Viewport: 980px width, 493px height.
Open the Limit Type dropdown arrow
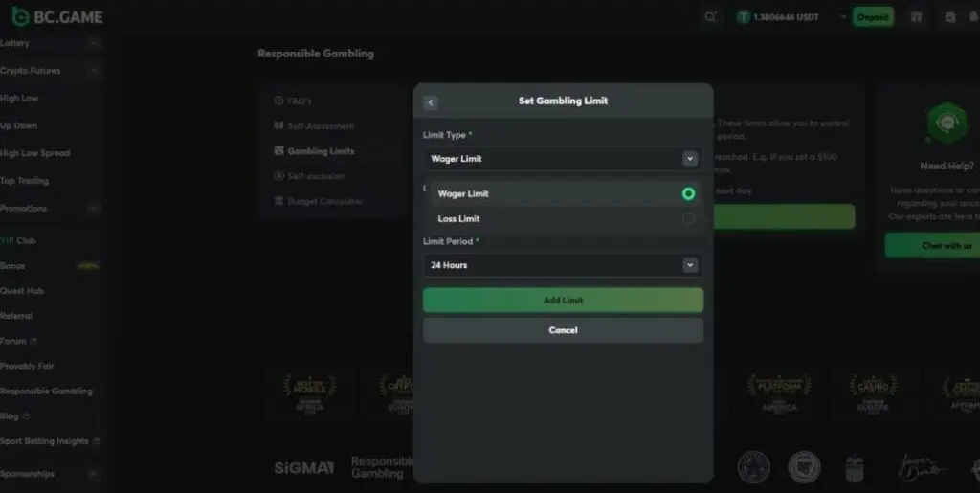coord(690,159)
